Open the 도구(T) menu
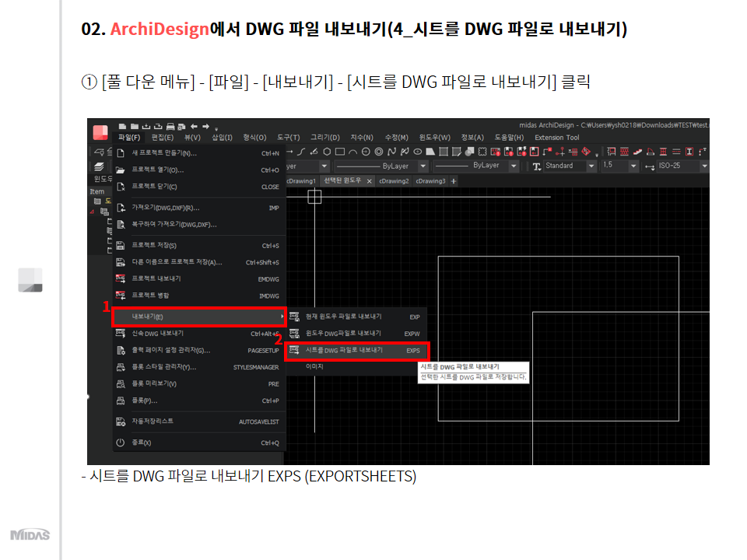This screenshot has height=560, width=747. pos(289,137)
